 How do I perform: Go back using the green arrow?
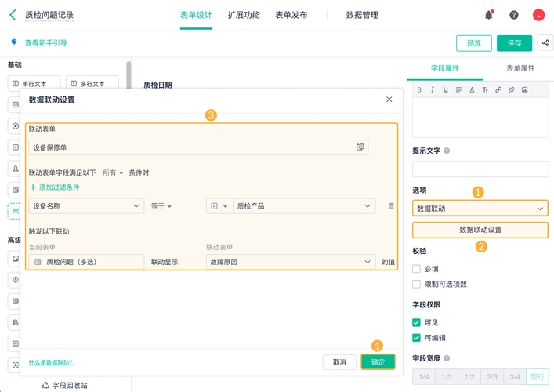click(13, 15)
